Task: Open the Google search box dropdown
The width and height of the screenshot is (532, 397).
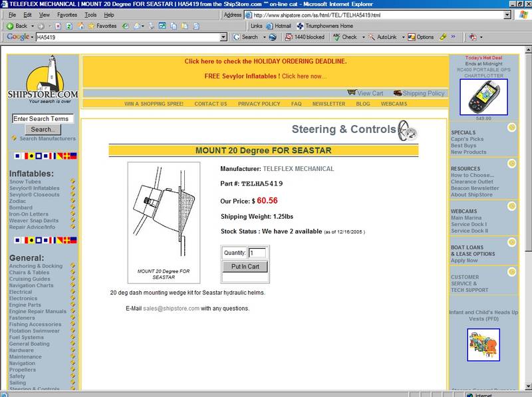Action: [x=223, y=37]
